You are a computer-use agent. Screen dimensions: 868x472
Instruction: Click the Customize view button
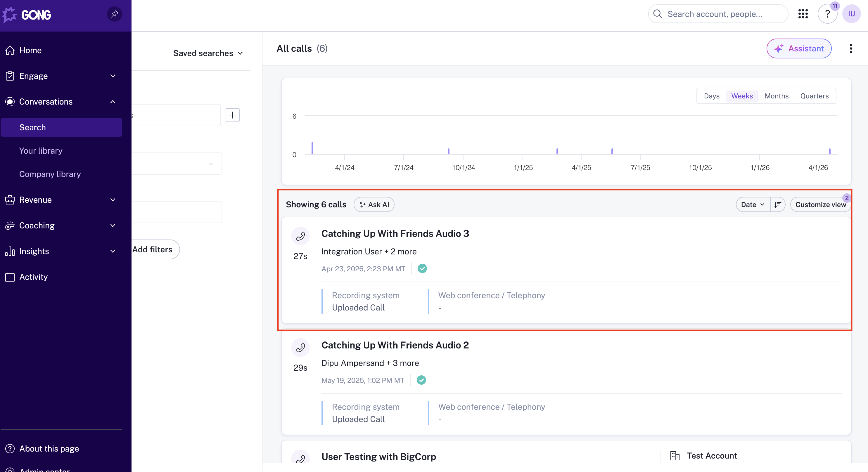point(820,204)
